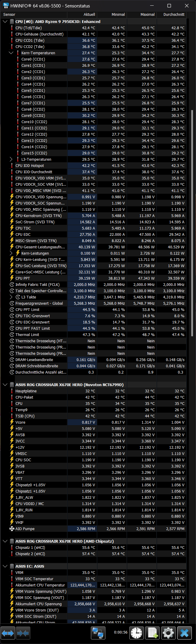Click the +12V lightning bolt icon

tap(12, 447)
